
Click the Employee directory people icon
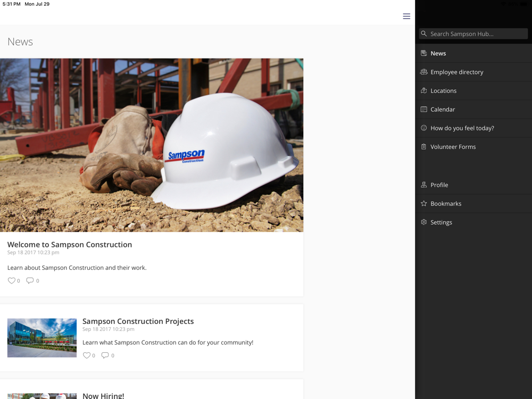click(x=424, y=72)
